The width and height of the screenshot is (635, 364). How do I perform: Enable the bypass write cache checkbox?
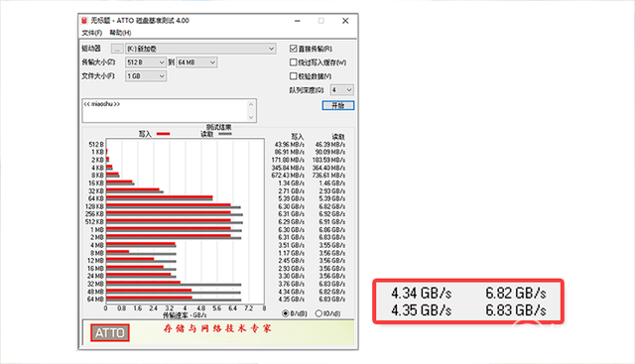[294, 62]
